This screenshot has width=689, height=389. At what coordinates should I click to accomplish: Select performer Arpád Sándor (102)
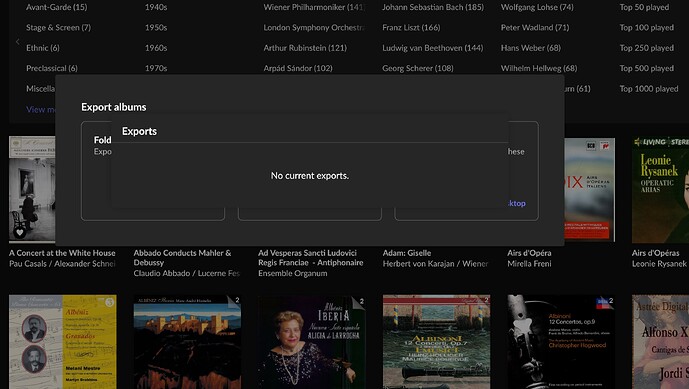click(x=298, y=68)
